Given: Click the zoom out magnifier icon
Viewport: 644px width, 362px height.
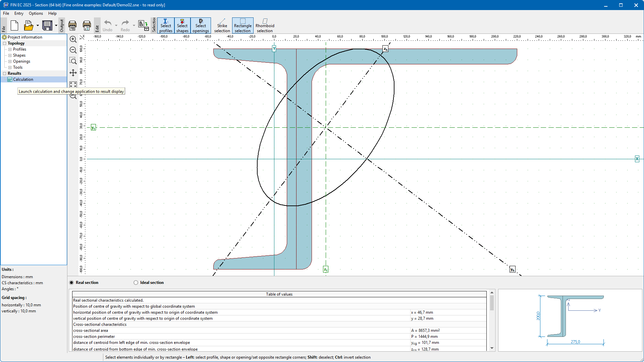Looking at the screenshot, I should click(x=73, y=50).
